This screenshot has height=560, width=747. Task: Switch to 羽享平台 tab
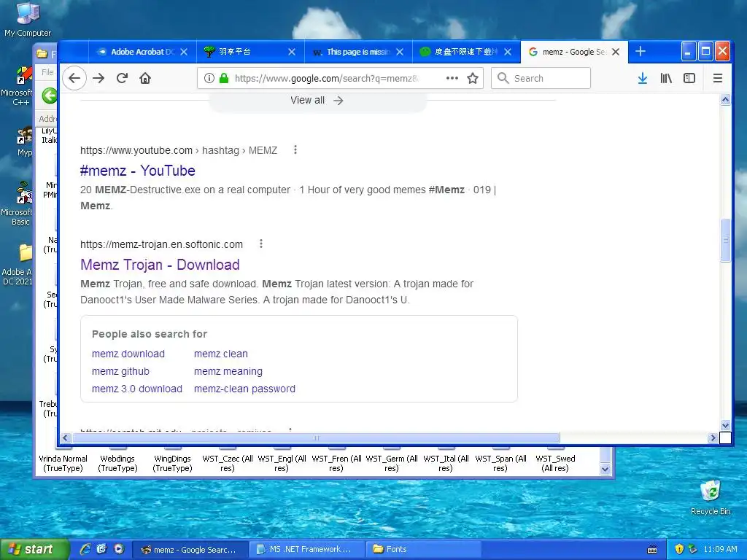[x=250, y=52]
